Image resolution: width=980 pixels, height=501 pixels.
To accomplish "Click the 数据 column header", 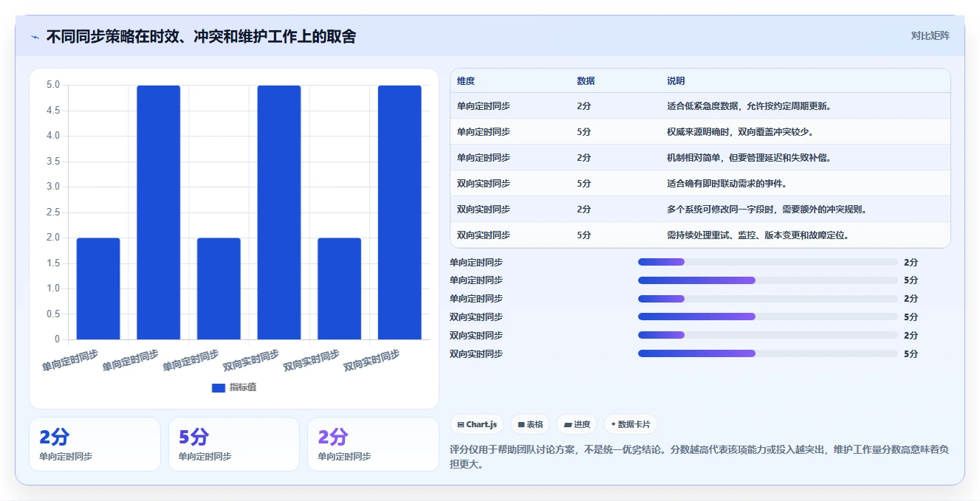I will [586, 81].
